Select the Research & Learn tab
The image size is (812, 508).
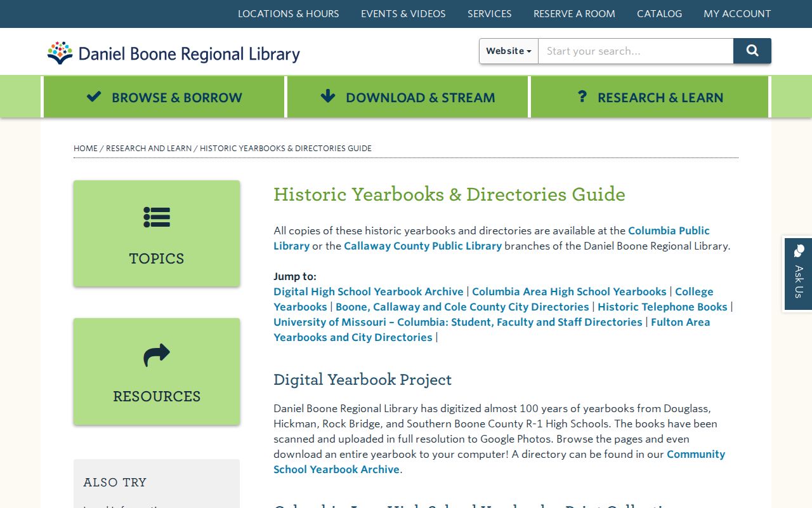[x=650, y=97]
